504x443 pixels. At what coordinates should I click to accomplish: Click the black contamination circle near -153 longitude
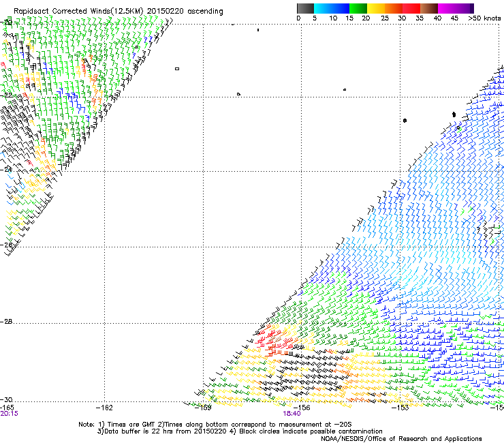click(x=405, y=121)
